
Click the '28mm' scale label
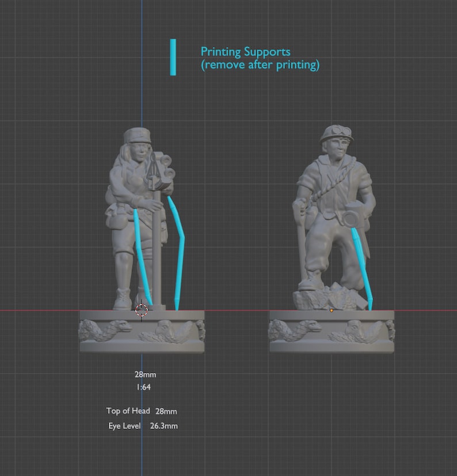146,374
